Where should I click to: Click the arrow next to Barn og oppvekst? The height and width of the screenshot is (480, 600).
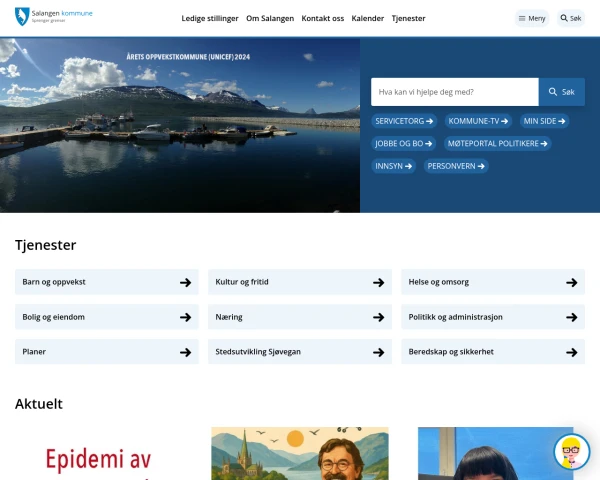click(185, 282)
